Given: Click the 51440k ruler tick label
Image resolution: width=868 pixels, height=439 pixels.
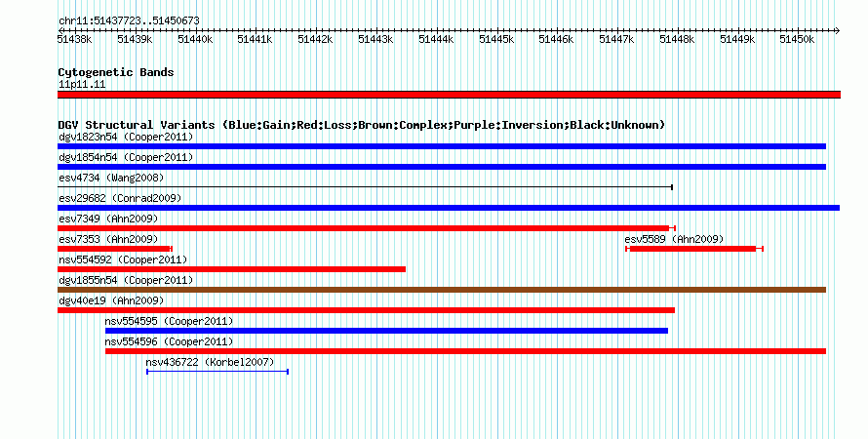Looking at the screenshot, I should pos(195,39).
